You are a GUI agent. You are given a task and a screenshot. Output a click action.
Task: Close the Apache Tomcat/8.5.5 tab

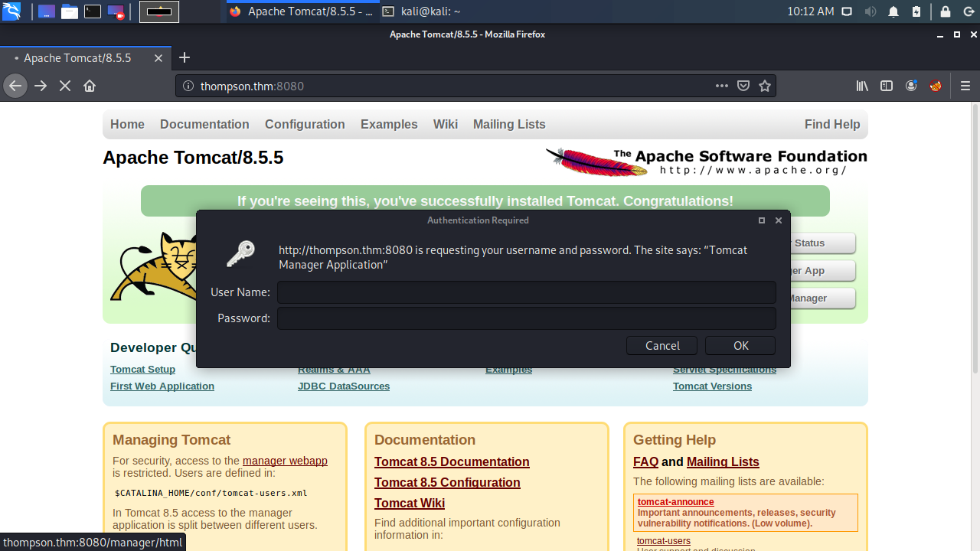pos(158,58)
